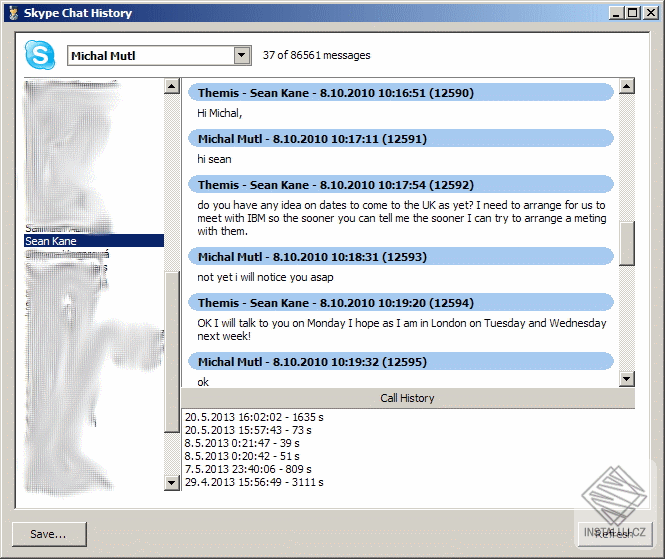Select call entry 8.5.2013 0:20:42 - 51 s
The image size is (665, 559).
tap(242, 456)
